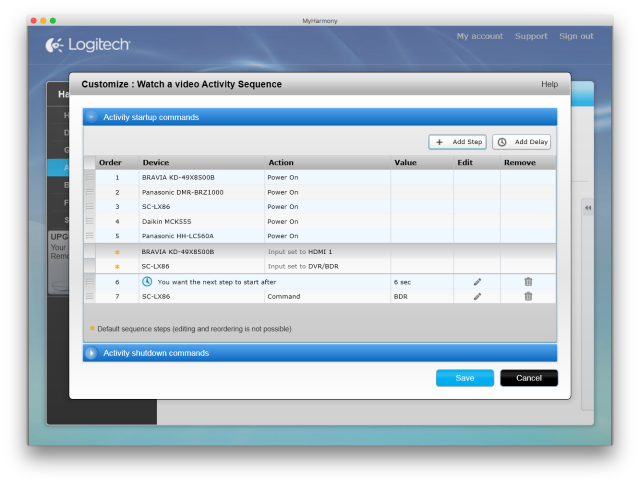Grab the drag handle for BRAVIA KD-49X8500B row
The image size is (640, 484).
pos(89,178)
